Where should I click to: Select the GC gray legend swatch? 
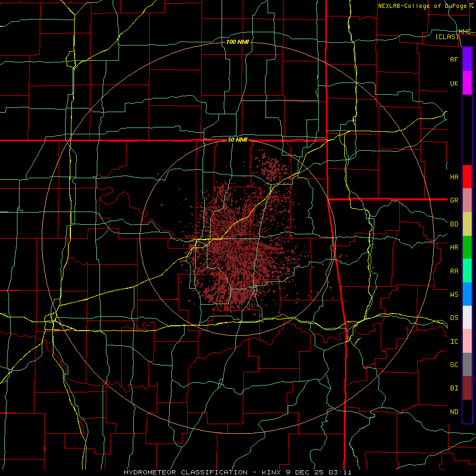(467, 364)
